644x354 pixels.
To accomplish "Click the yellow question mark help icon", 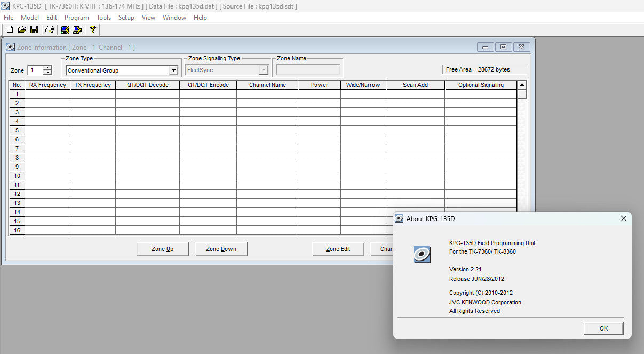I will [93, 29].
